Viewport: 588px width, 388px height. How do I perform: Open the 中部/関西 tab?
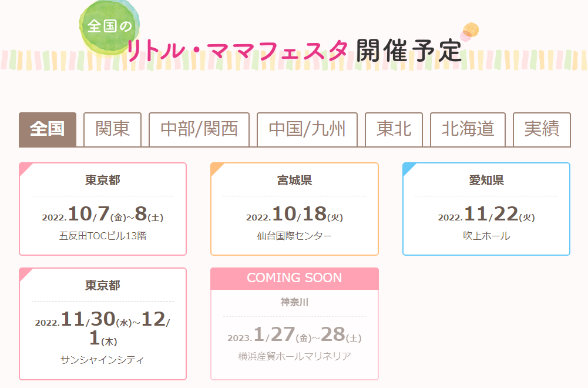(199, 129)
